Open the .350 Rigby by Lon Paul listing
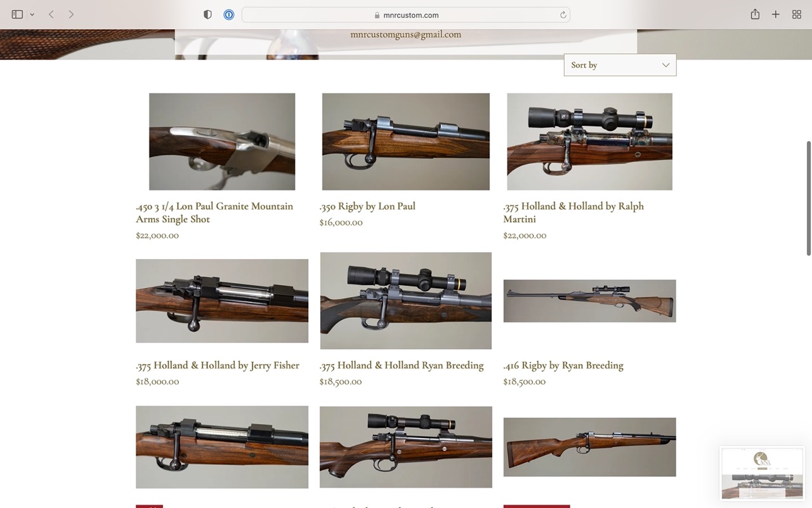 (x=367, y=206)
